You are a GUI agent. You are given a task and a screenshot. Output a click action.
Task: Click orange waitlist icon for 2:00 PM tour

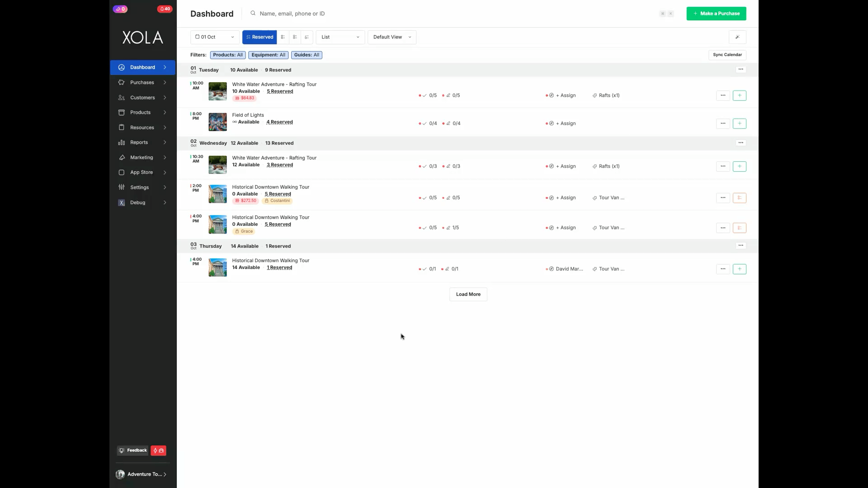pyautogui.click(x=740, y=198)
